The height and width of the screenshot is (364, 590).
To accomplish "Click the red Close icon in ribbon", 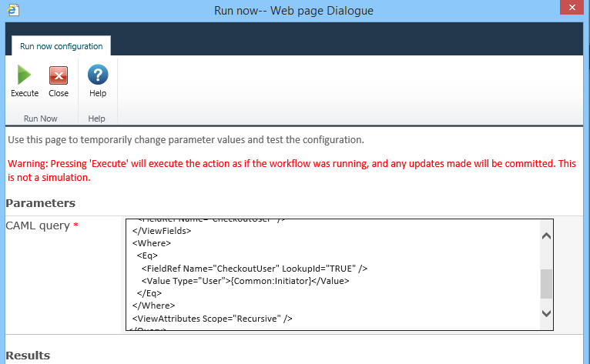I will click(59, 75).
